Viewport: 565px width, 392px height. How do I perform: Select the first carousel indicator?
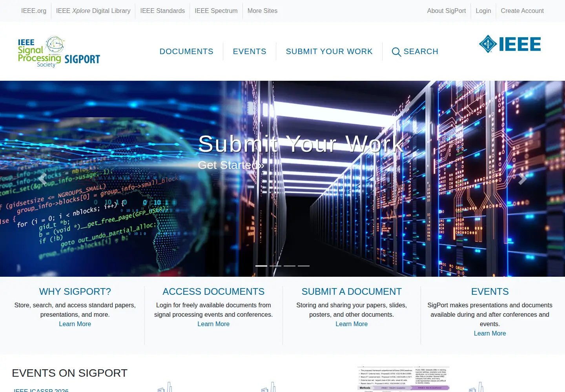[261, 266]
